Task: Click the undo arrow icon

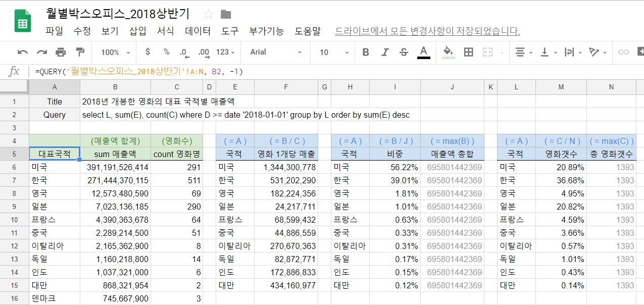Action: tap(23, 52)
